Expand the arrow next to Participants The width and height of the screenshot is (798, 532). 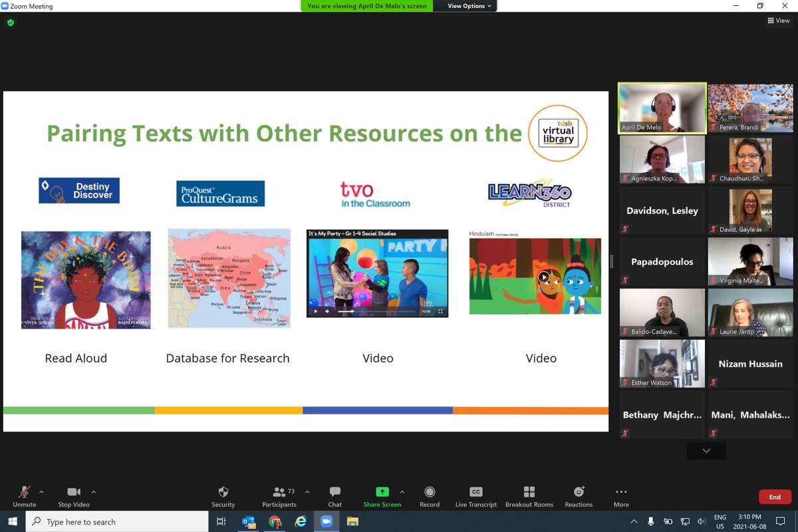click(307, 492)
